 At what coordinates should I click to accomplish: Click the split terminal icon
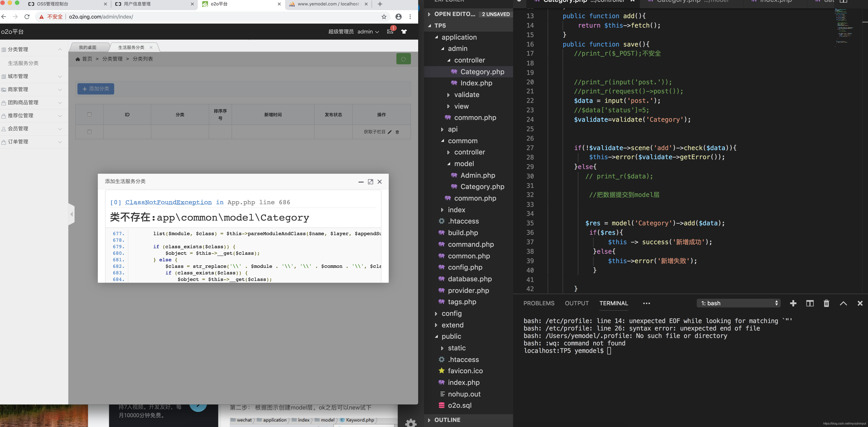point(810,303)
